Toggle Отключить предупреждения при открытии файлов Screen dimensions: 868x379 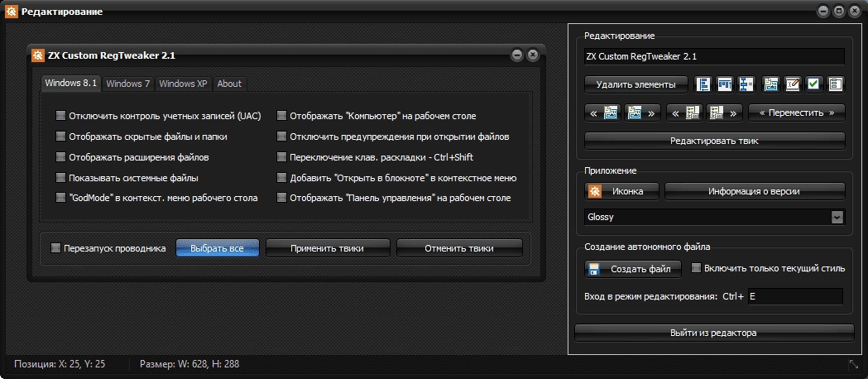(x=393, y=136)
